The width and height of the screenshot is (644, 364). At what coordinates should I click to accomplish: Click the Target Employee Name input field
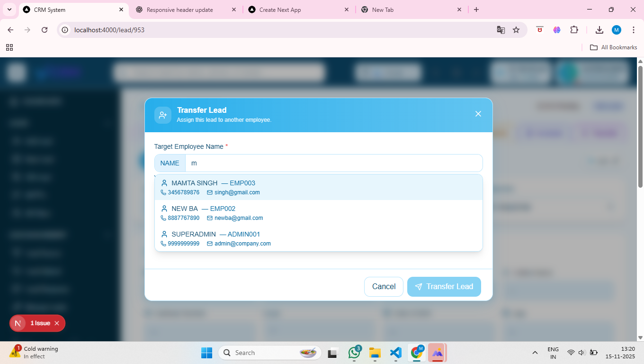click(333, 163)
